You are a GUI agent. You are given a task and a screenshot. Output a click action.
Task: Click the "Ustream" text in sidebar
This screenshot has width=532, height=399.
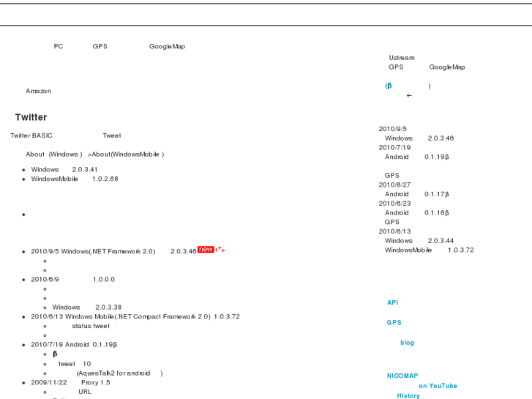click(x=402, y=58)
